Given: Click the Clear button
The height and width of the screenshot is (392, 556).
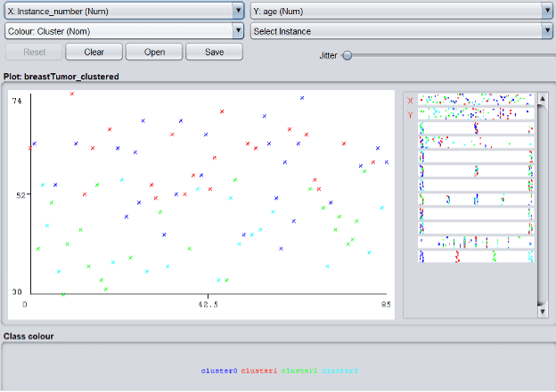Looking at the screenshot, I should 94,52.
